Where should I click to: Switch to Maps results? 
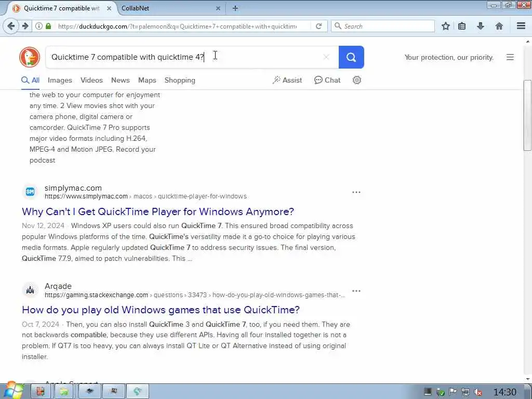(x=147, y=81)
